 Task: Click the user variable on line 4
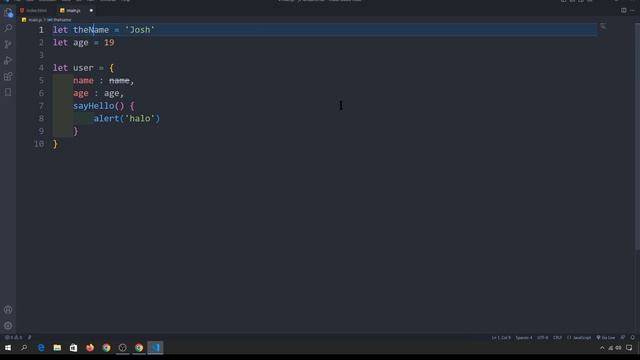click(x=83, y=68)
